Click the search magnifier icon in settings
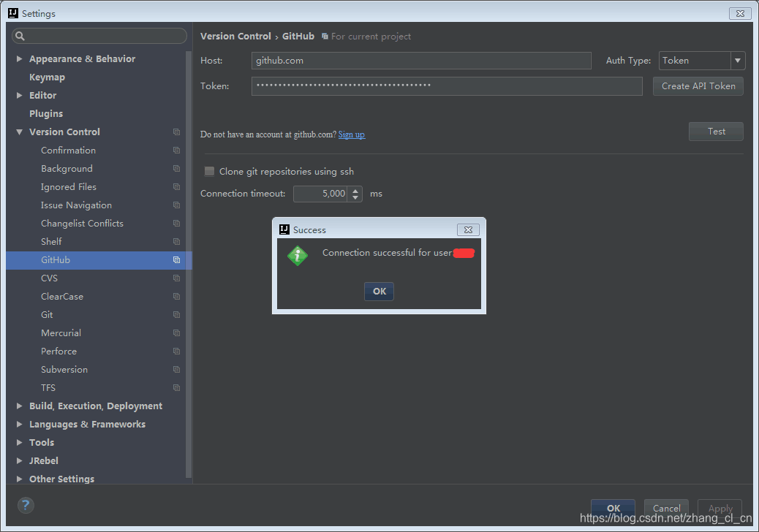The height and width of the screenshot is (532, 759). pyautogui.click(x=20, y=36)
